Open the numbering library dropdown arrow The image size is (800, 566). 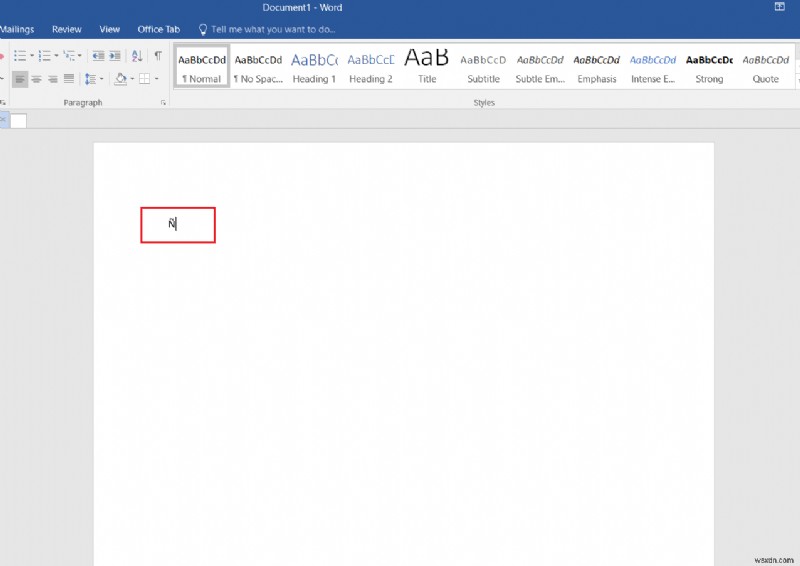coord(56,56)
